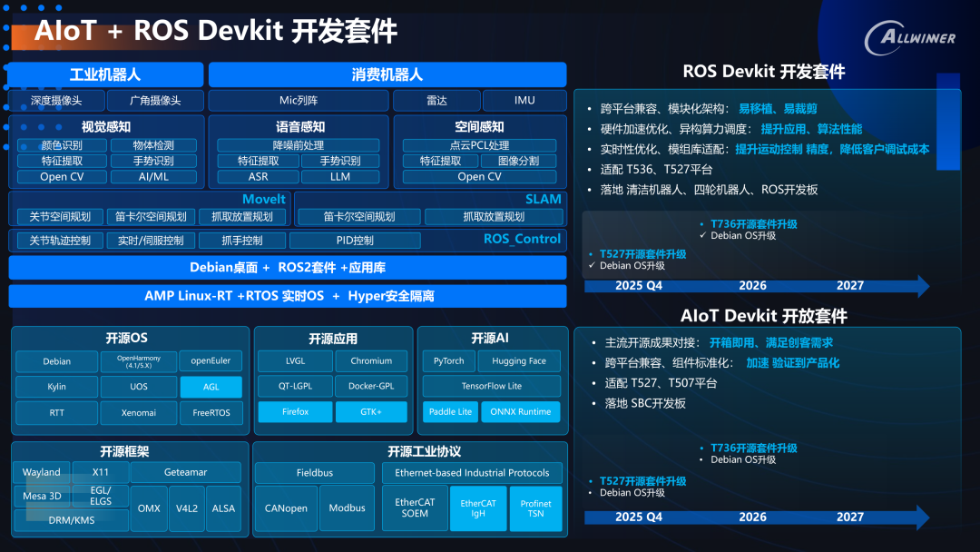Select the Paddle Lite box

(x=450, y=412)
